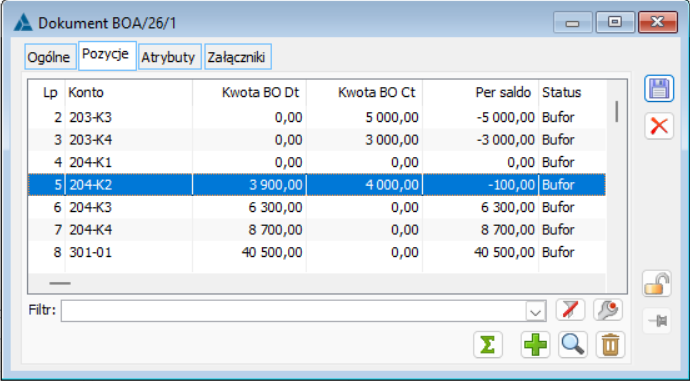The width and height of the screenshot is (690, 381).
Task: Toggle the open padlock icon
Action: (x=657, y=284)
